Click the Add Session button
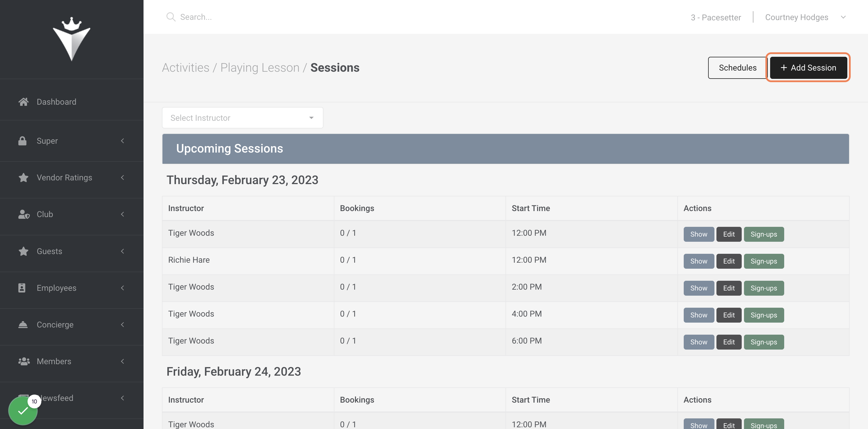The width and height of the screenshot is (868, 429). [808, 68]
